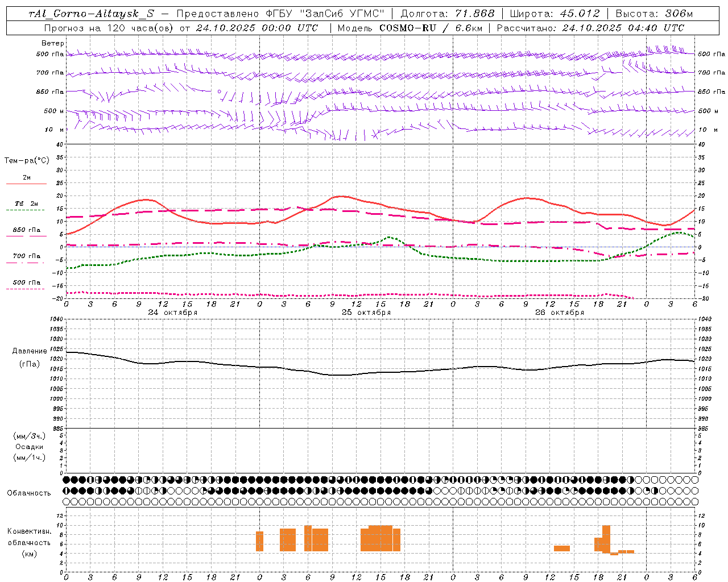The height and width of the screenshot is (582, 728).
Task: Click the (мм/3ч.) precipitation unit label
Action: tap(30, 436)
